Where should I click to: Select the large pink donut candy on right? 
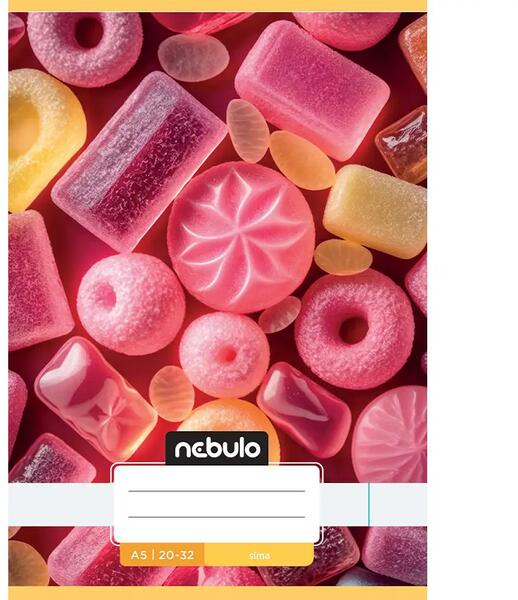point(355,329)
